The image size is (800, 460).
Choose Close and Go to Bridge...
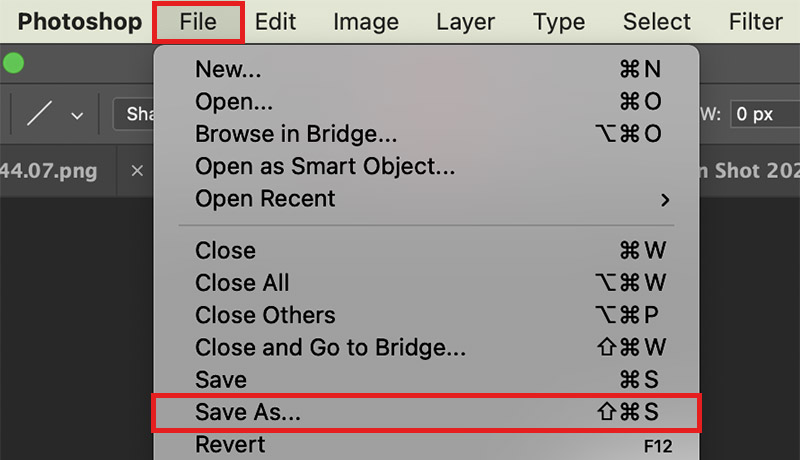click(427, 347)
